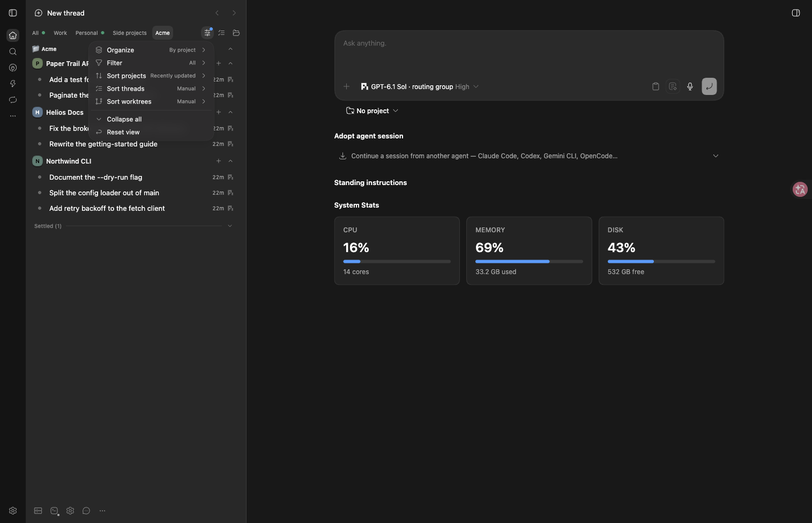Open the Organize submenu
Image resolution: width=812 pixels, height=523 pixels.
[x=151, y=50]
